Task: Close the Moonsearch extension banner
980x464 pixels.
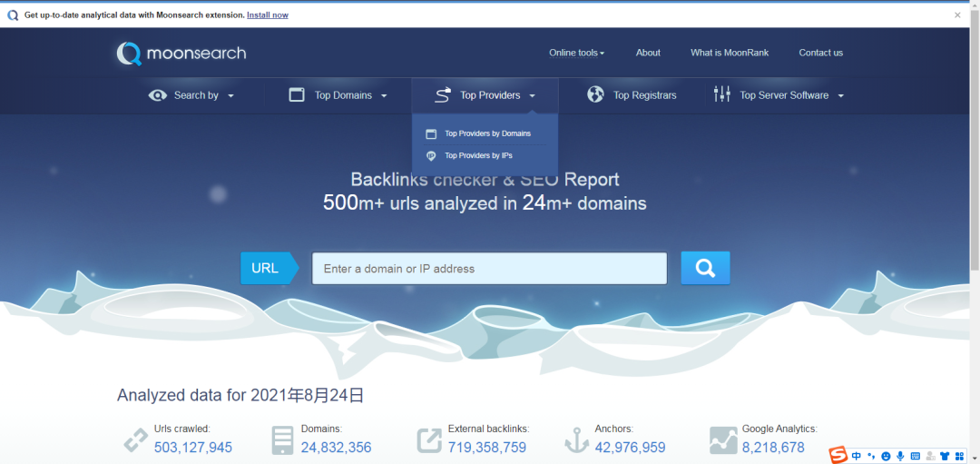Action: click(957, 15)
